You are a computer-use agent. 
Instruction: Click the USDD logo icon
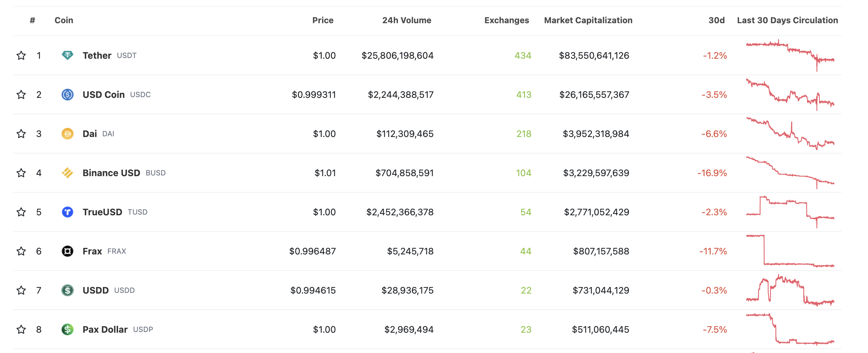[67, 290]
